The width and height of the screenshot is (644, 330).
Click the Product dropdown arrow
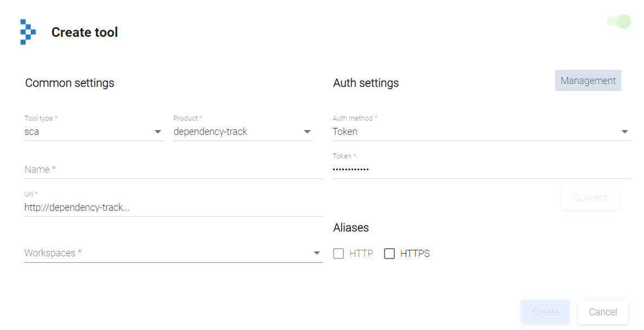coord(307,132)
